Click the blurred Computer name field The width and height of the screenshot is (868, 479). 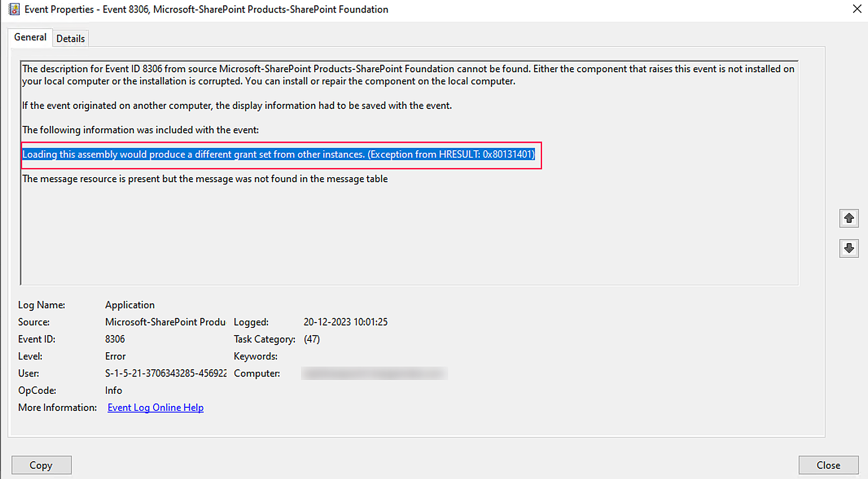click(x=374, y=373)
